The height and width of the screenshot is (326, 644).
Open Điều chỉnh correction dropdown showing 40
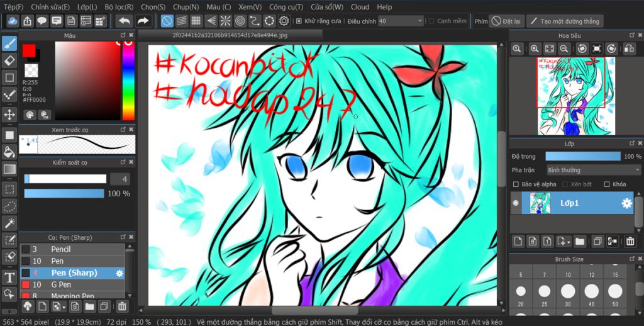point(401,21)
